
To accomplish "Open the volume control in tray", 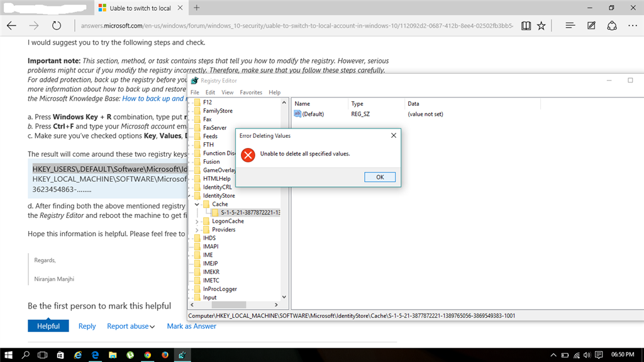I will (587, 354).
